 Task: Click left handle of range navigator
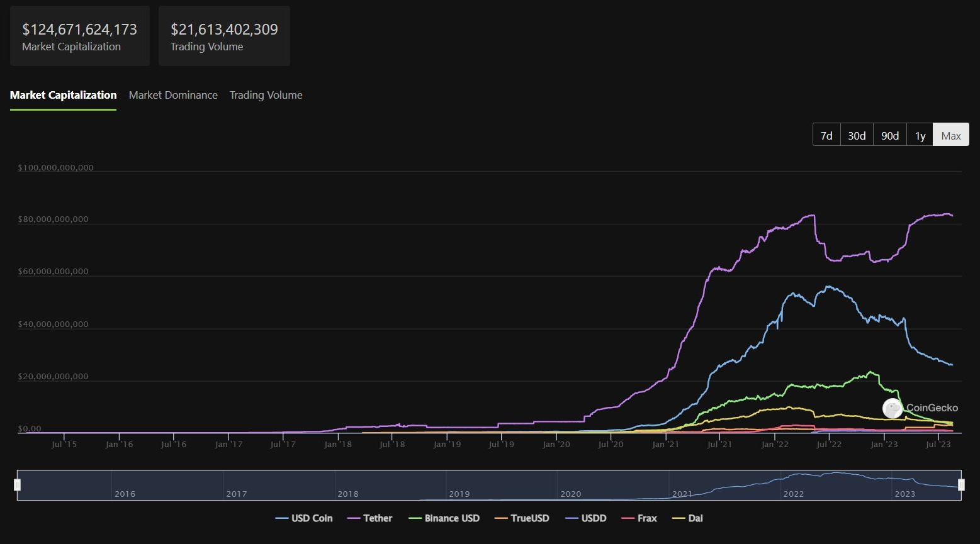(x=18, y=485)
